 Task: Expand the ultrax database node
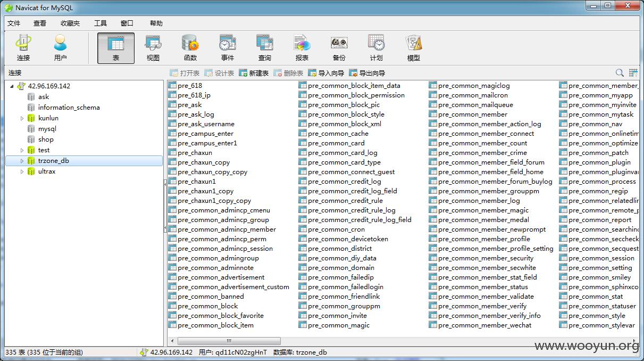pyautogui.click(x=22, y=171)
